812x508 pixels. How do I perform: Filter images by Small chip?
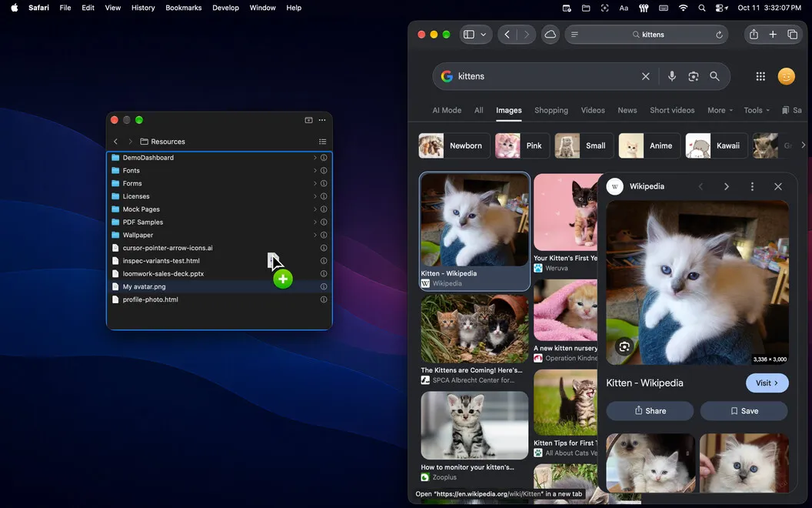click(x=584, y=145)
